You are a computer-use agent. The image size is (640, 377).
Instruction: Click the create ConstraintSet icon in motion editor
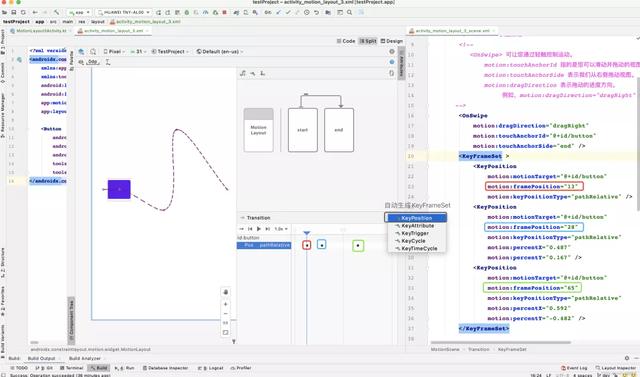click(x=243, y=73)
